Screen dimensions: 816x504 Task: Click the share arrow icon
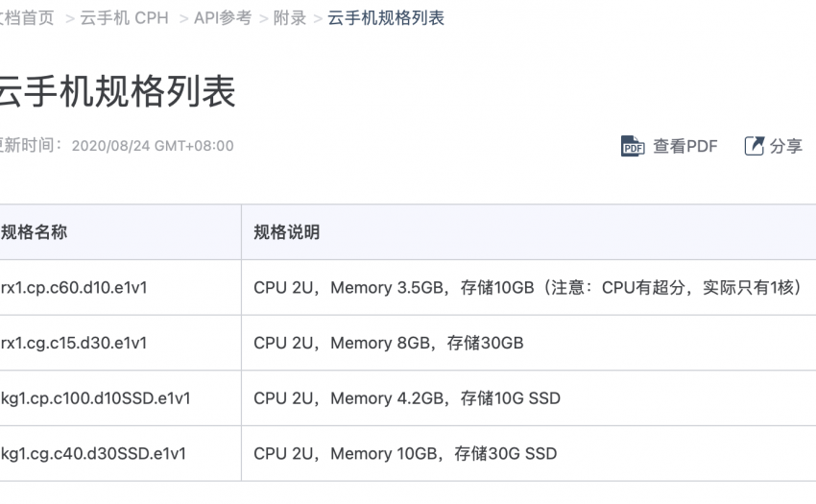(755, 146)
